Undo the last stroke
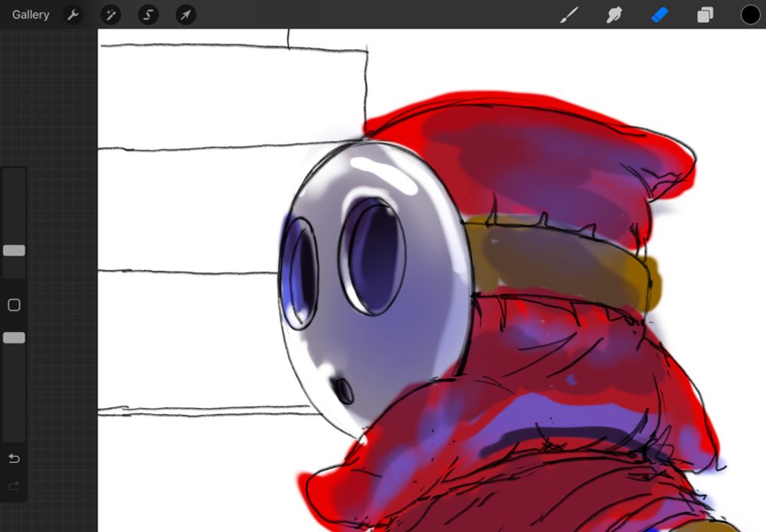The image size is (766, 532). [14, 459]
